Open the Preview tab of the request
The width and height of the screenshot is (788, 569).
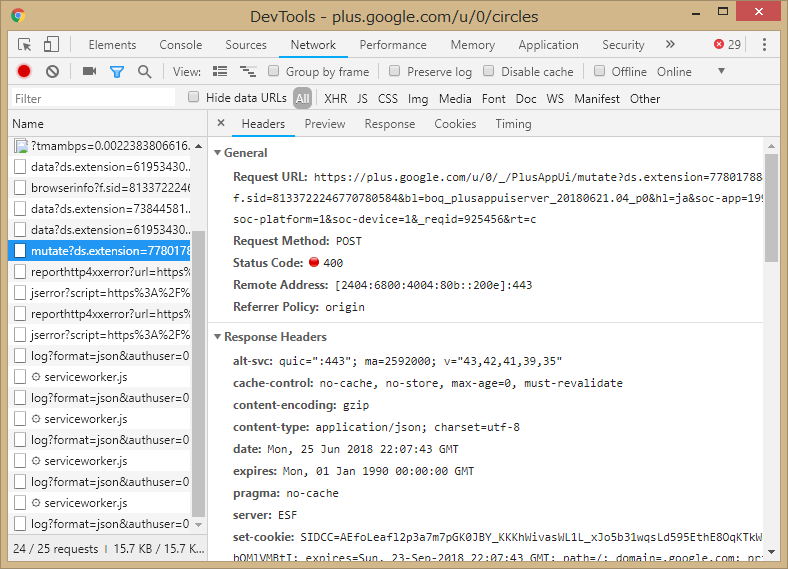[x=325, y=124]
